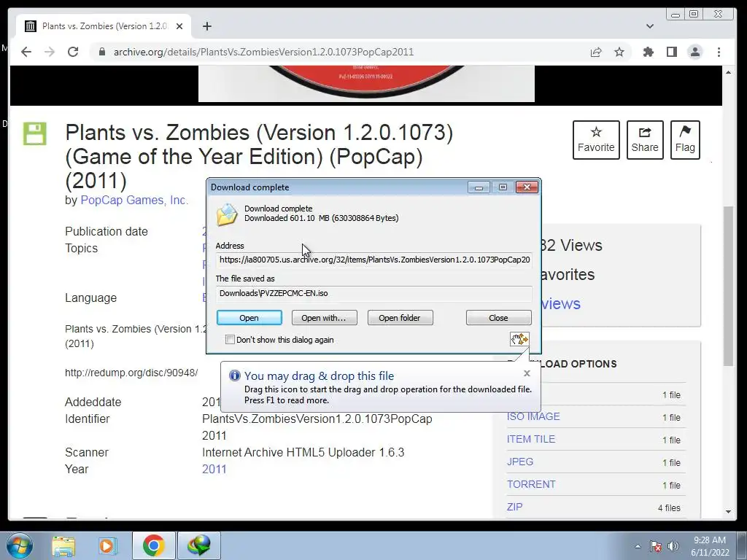Open Windows Explorer from taskbar
The height and width of the screenshot is (560, 747).
(63, 545)
